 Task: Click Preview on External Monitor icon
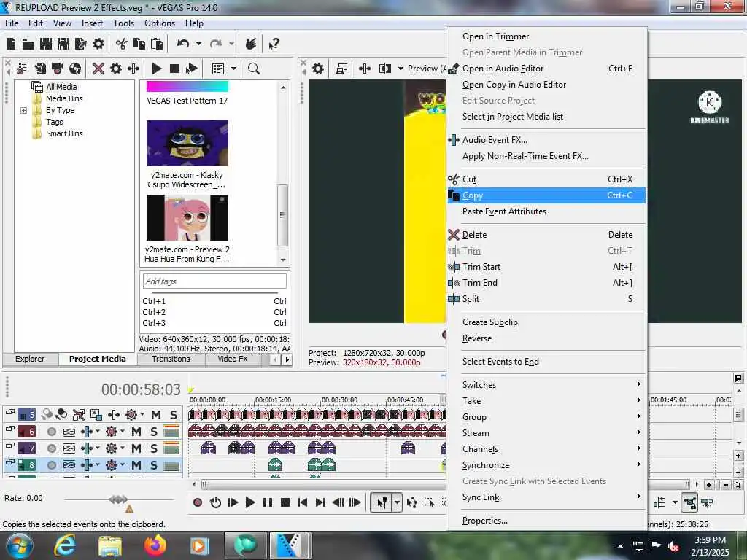pyautogui.click(x=341, y=69)
